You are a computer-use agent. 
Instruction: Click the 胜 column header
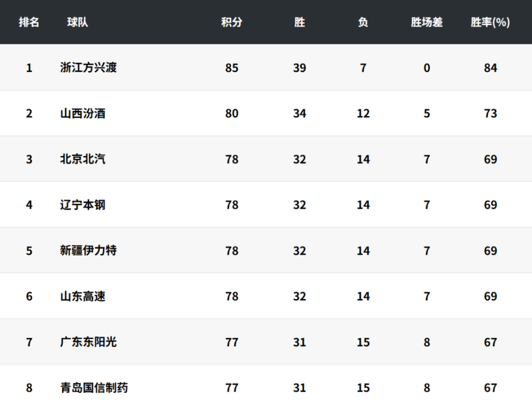[x=299, y=22]
